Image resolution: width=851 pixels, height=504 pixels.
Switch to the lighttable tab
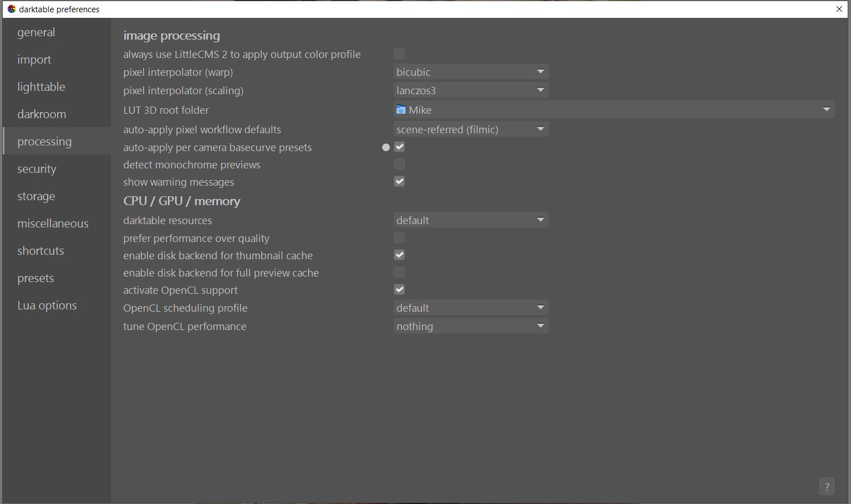click(41, 87)
